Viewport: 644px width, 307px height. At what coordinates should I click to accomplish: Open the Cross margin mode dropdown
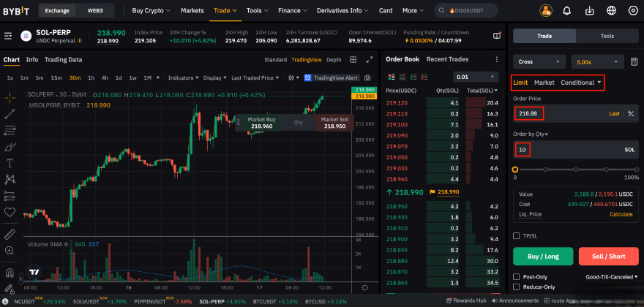539,61
